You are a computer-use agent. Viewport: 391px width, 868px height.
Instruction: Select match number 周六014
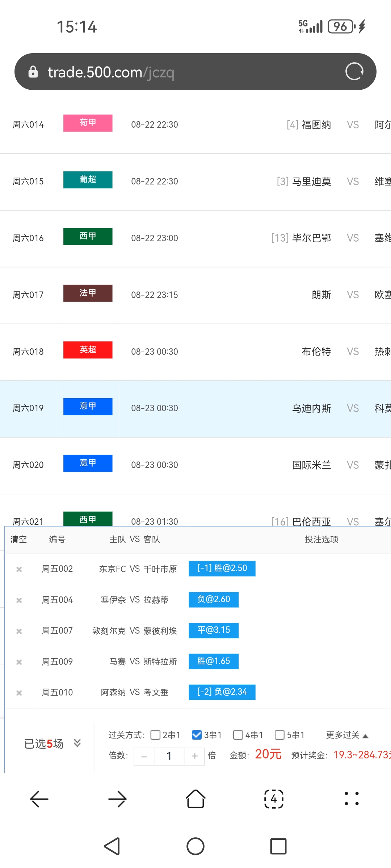click(x=28, y=125)
